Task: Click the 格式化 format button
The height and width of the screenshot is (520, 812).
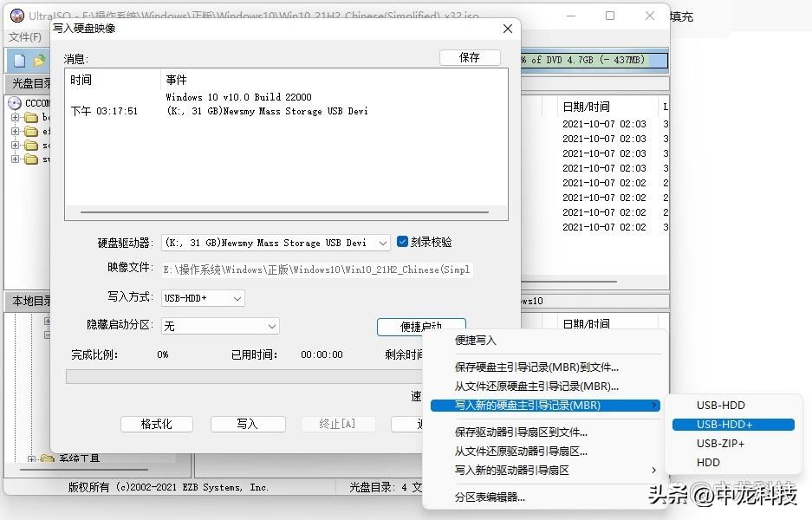Action: 156,424
